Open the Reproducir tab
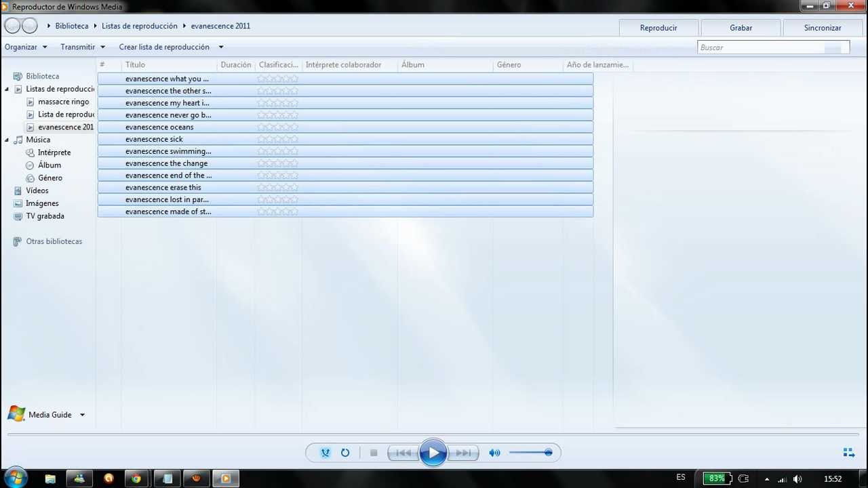Image resolution: width=868 pixels, height=488 pixels. pyautogui.click(x=658, y=28)
